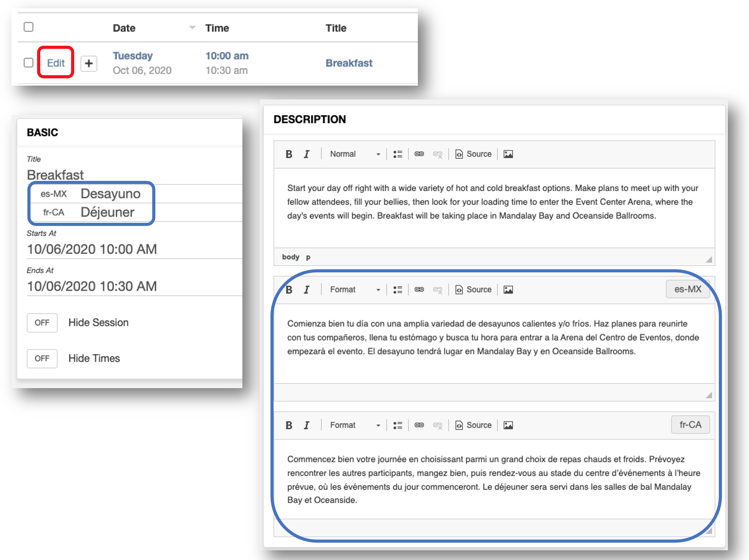Insert a link in the es-MX editor

click(419, 289)
